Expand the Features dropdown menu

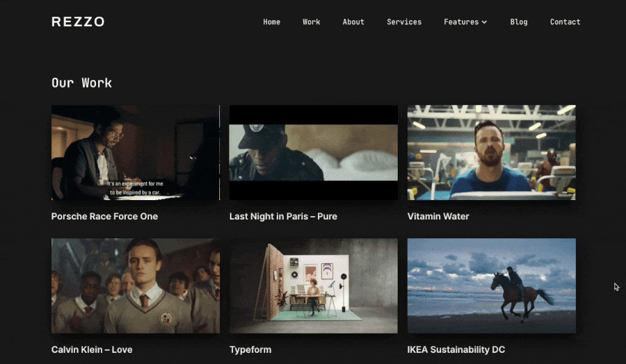(465, 22)
